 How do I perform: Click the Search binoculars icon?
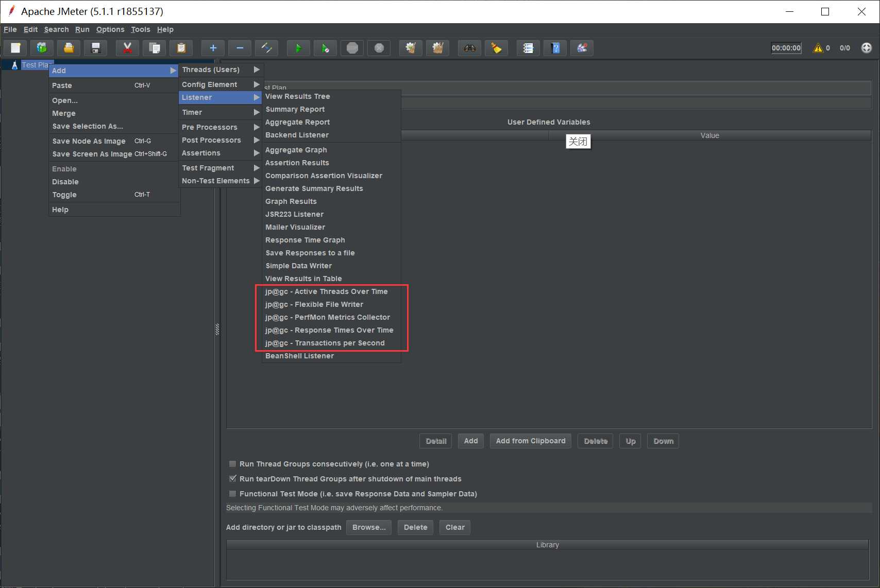(x=469, y=48)
